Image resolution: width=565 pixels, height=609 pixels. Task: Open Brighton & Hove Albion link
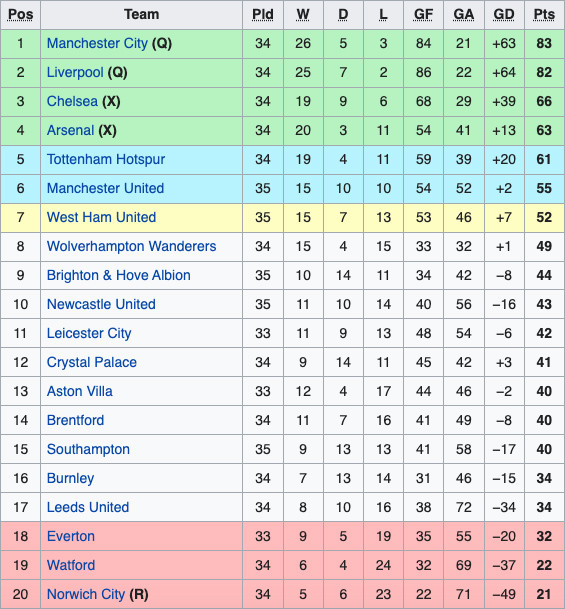118,275
